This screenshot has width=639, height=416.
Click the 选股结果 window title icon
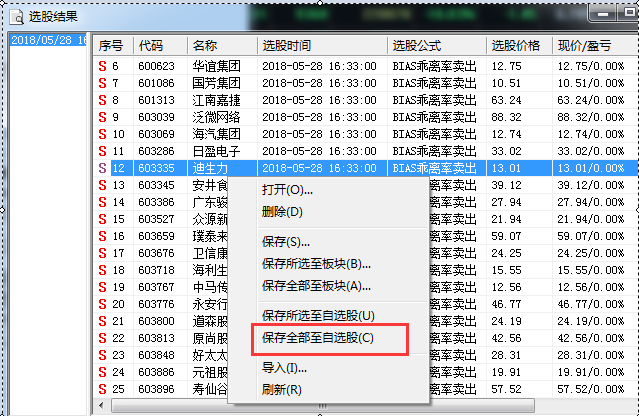(x=17, y=17)
